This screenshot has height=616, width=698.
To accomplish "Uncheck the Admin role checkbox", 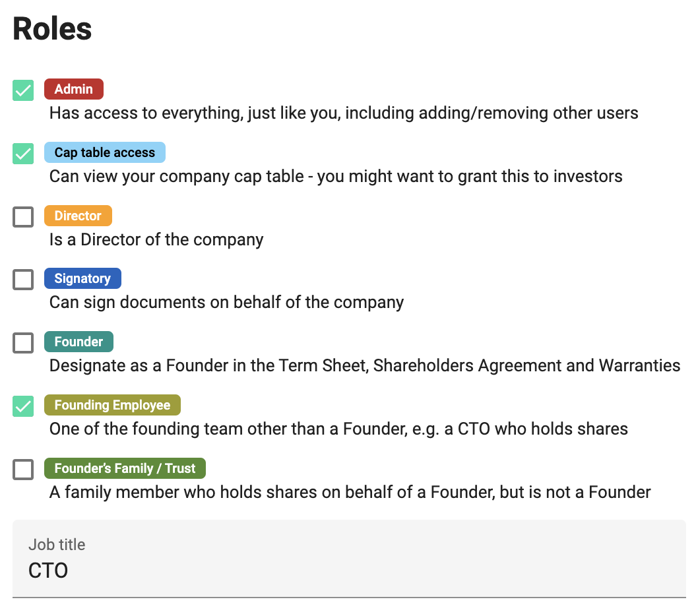I will [23, 90].
